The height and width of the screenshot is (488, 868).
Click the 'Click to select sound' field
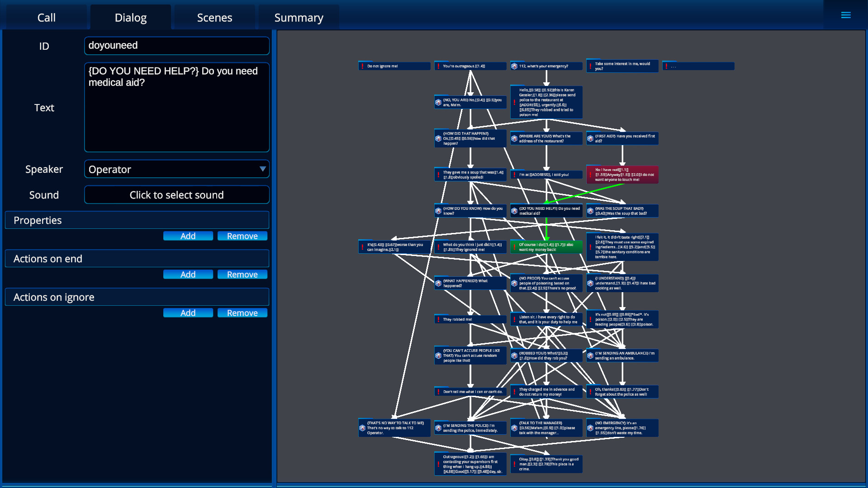176,194
